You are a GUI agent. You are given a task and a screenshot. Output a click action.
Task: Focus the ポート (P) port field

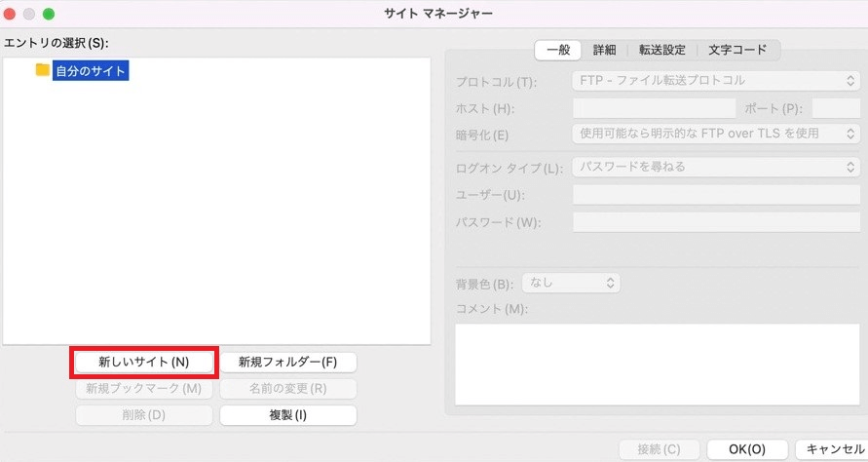click(836, 107)
